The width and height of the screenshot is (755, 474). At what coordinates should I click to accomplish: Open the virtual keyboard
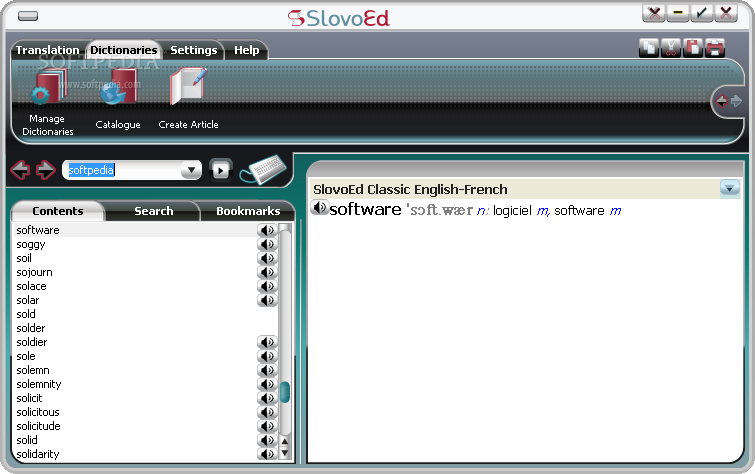coord(264,169)
